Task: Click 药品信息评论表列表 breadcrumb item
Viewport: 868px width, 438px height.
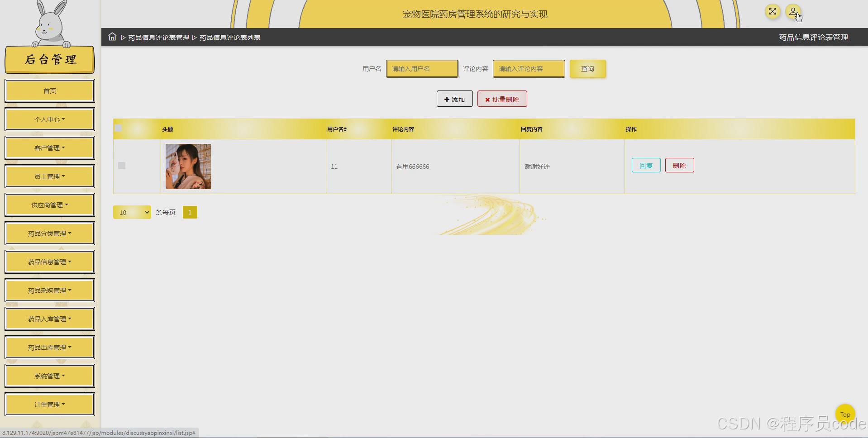Action: (230, 38)
